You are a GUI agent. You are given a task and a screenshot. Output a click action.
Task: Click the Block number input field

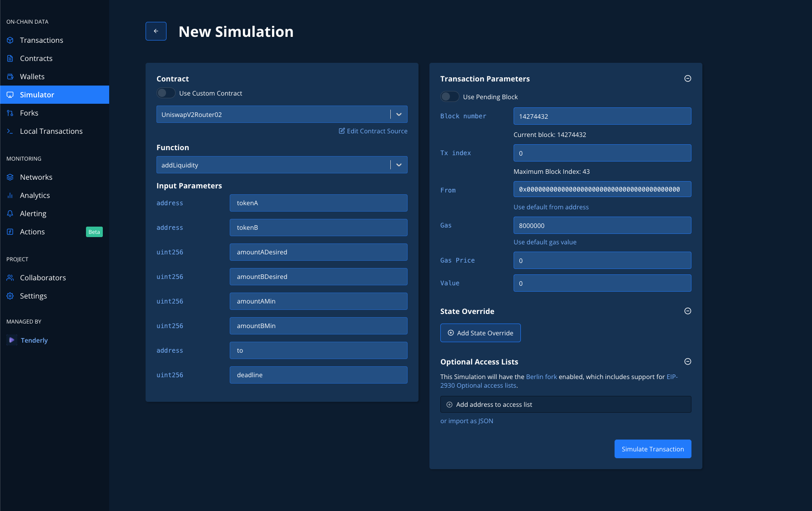pyautogui.click(x=602, y=116)
